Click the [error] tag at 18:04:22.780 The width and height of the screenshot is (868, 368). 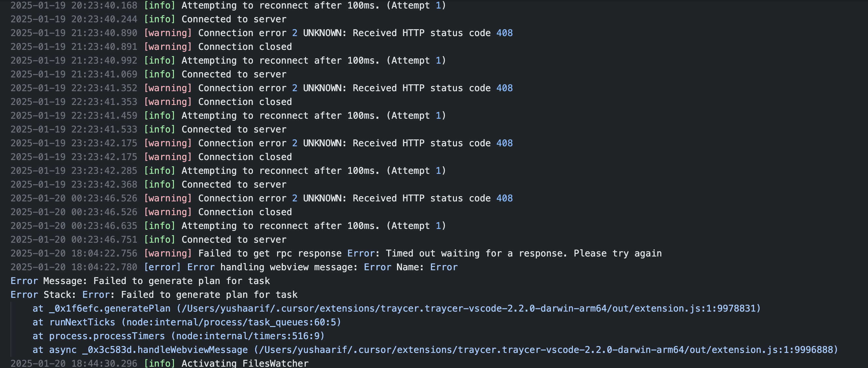pyautogui.click(x=162, y=267)
